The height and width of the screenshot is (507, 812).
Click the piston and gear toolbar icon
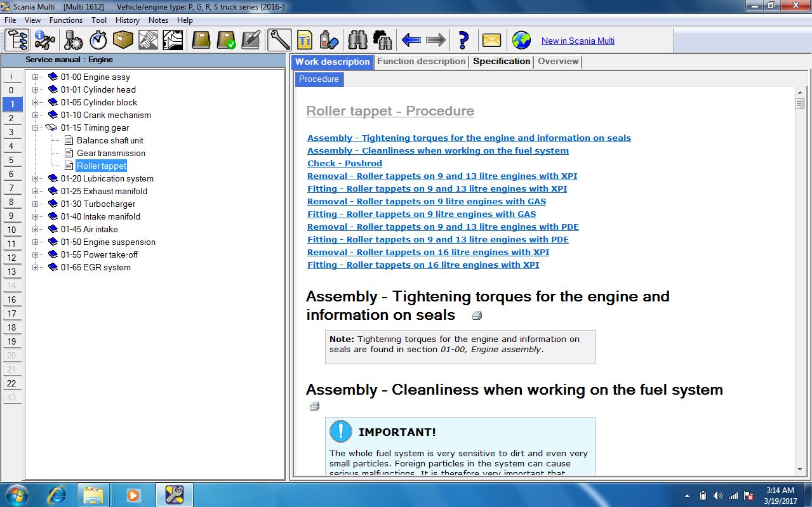(74, 41)
